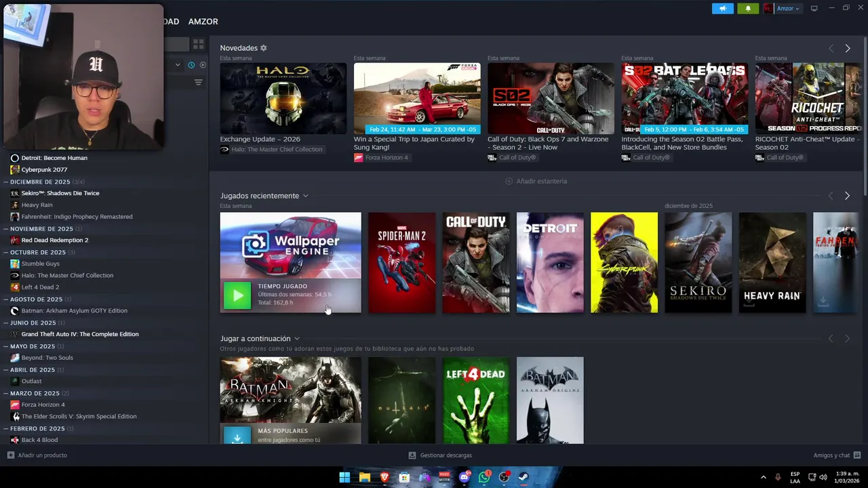
Task: Expand the library type dropdown chevron
Action: [x=178, y=65]
